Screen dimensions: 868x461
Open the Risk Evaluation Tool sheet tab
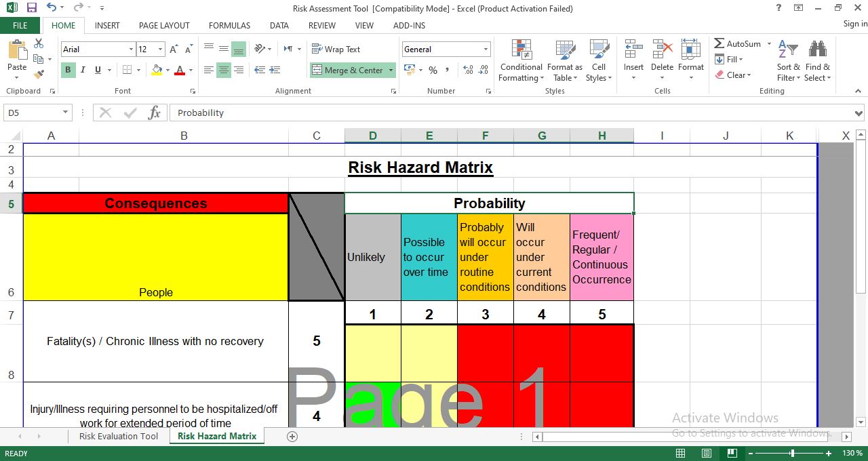tap(118, 437)
